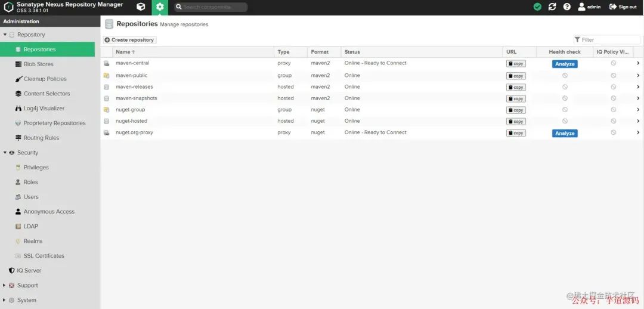This screenshot has height=309, width=644.
Task: Copy URL of nuget-hosted
Action: [x=516, y=122]
